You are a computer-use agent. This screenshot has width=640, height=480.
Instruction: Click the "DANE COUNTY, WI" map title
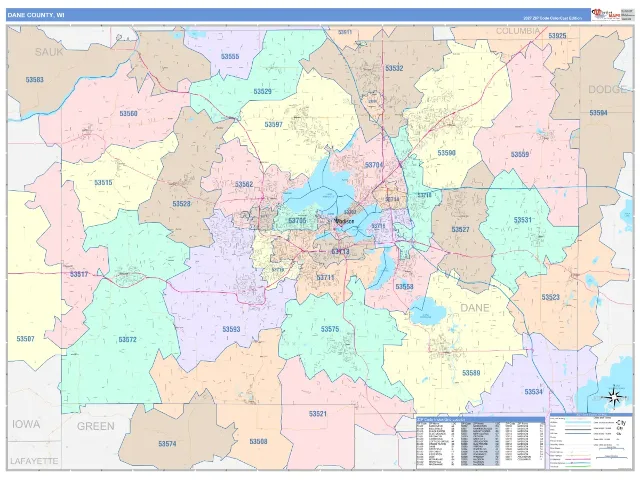pos(35,15)
